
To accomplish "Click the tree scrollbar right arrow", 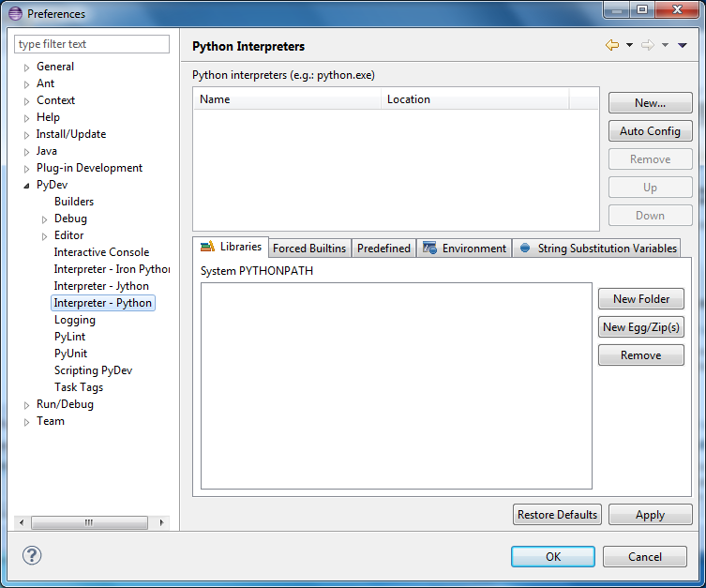I will click(162, 522).
